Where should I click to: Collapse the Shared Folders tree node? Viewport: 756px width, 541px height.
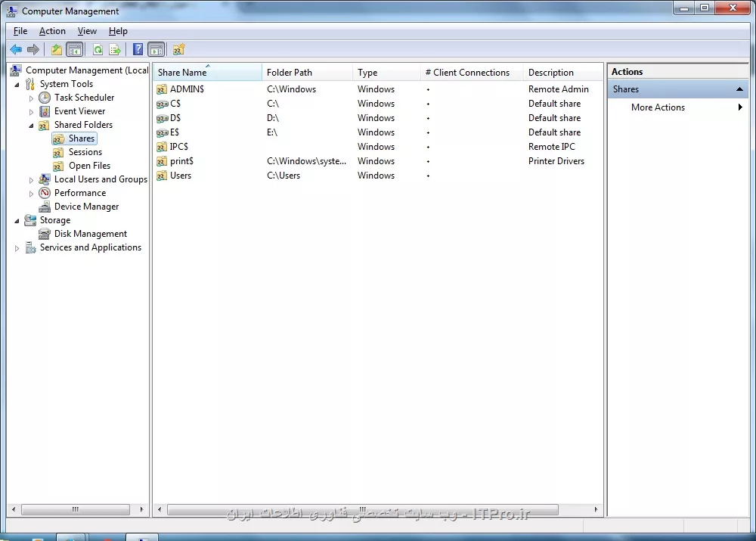(x=31, y=126)
